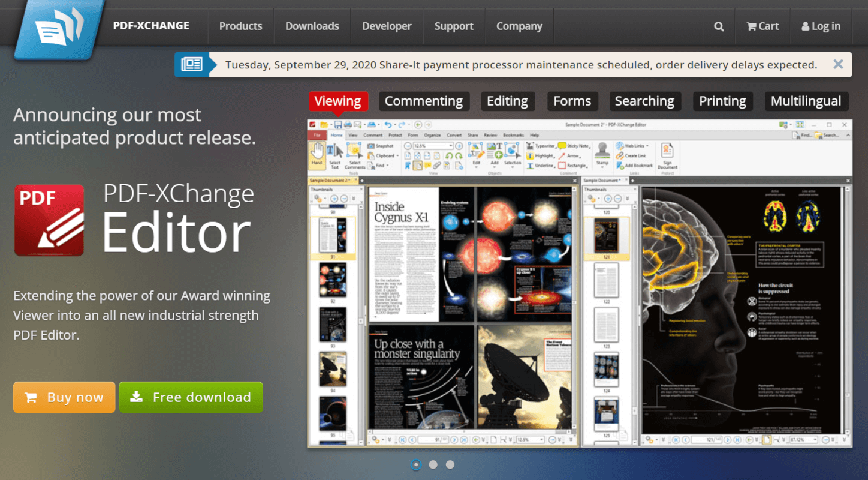Open the Selection dropdown in Objects group
Viewport: 868px width, 480px height.
pyautogui.click(x=513, y=155)
